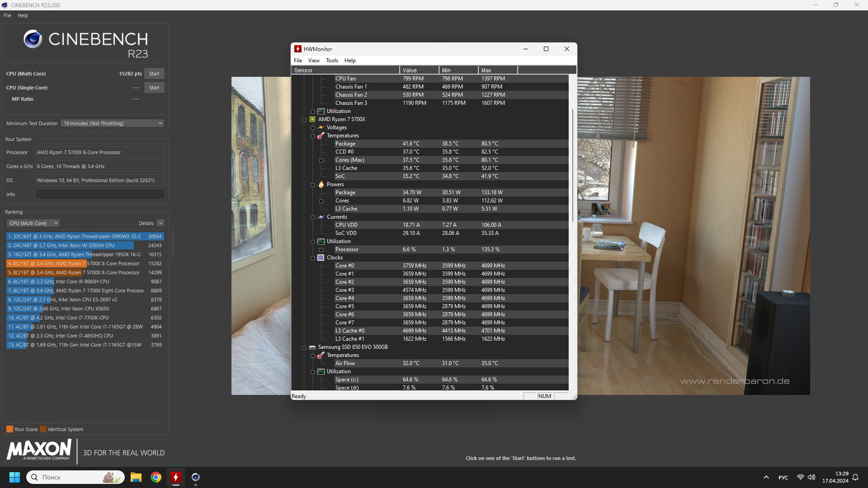Click the Samsung SSD 850 EVO drive icon
Screen dimensions: 868x488
point(312,347)
